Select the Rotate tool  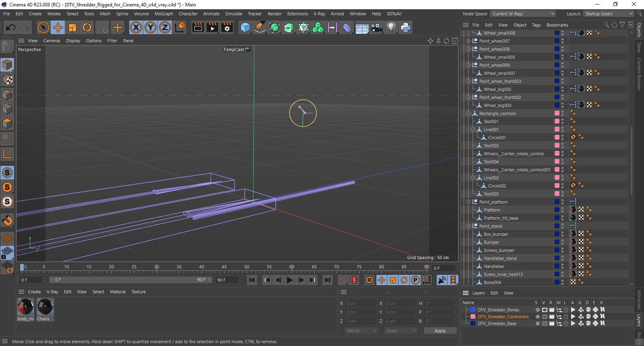[87, 27]
